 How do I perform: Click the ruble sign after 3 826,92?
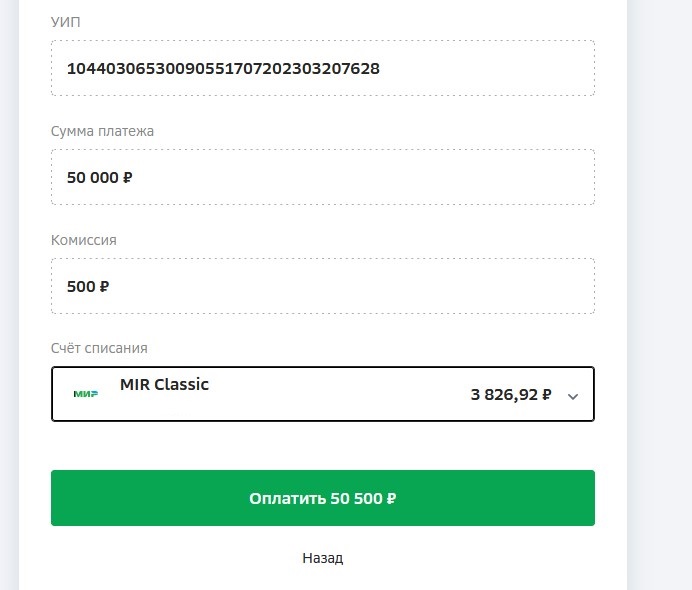(x=546, y=395)
